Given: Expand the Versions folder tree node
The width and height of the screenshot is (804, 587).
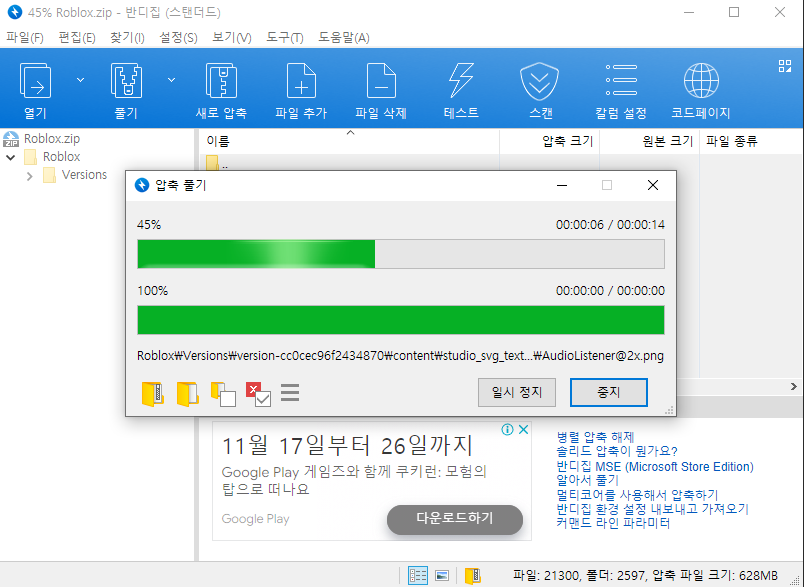Looking at the screenshot, I should [30, 176].
